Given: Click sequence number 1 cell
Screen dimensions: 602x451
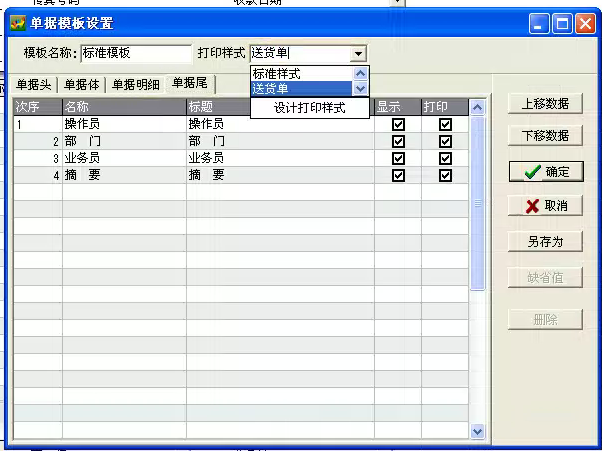Looking at the screenshot, I should coord(38,124).
